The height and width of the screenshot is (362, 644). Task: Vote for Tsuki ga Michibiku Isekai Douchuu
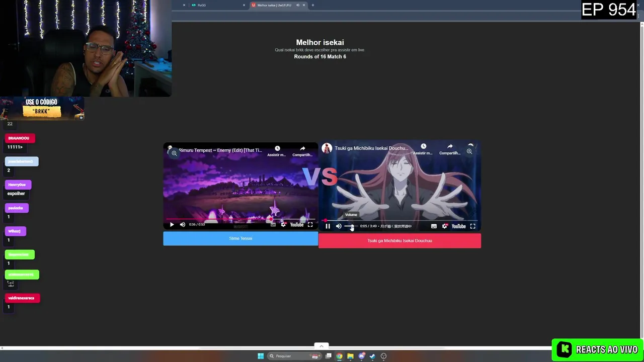click(x=399, y=241)
